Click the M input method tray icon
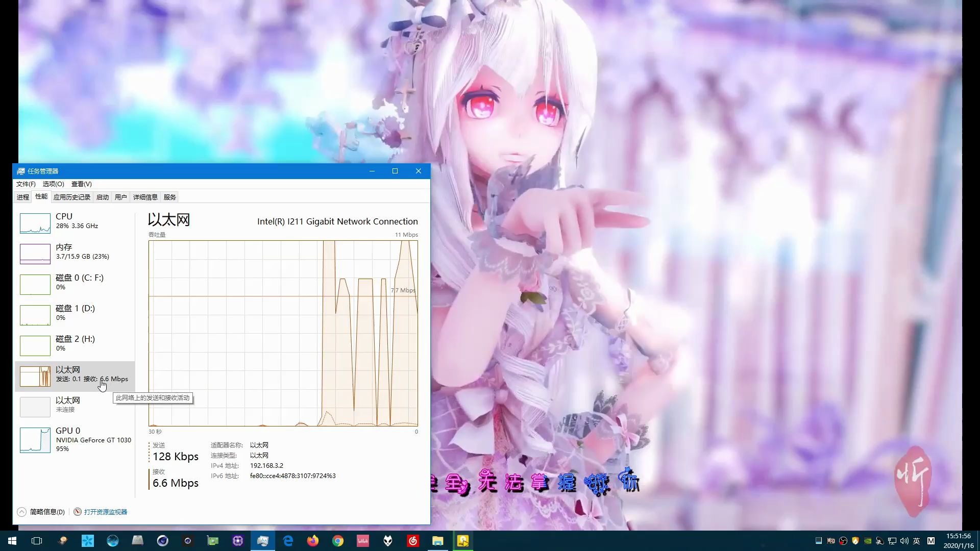 click(x=931, y=541)
